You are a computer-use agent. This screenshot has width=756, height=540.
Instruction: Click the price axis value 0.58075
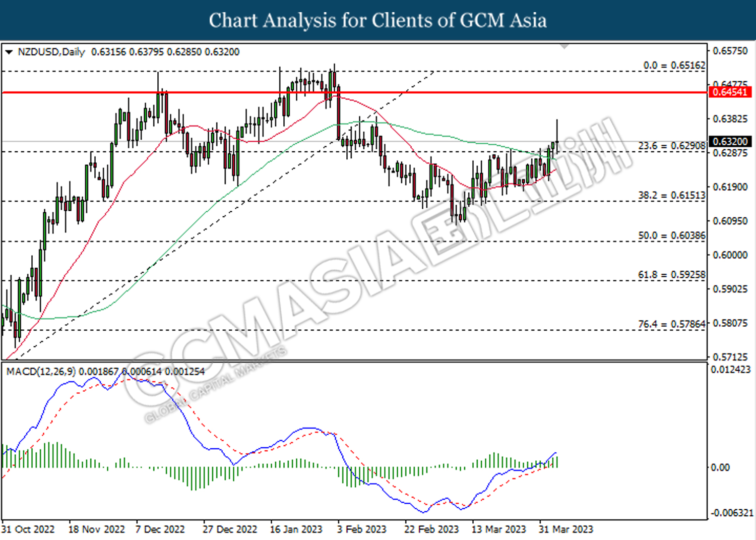(730, 323)
